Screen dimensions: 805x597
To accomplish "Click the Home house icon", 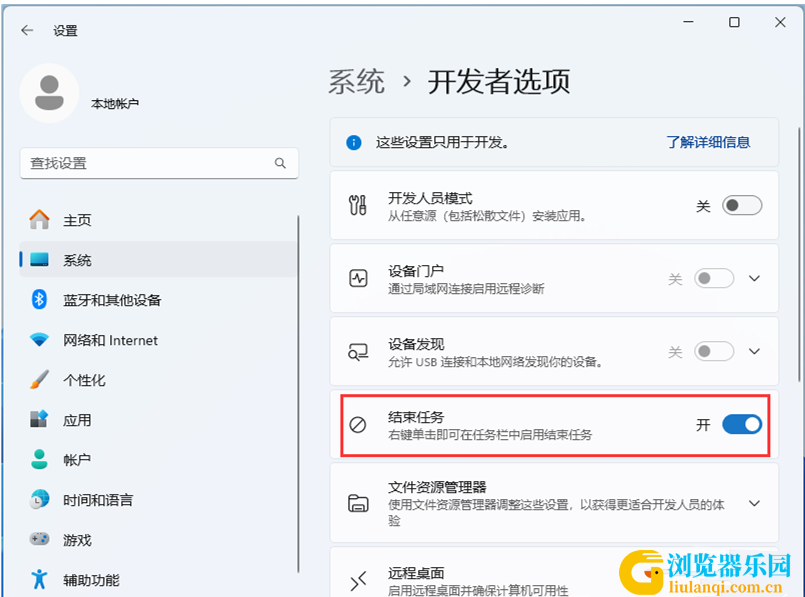I will tap(40, 220).
